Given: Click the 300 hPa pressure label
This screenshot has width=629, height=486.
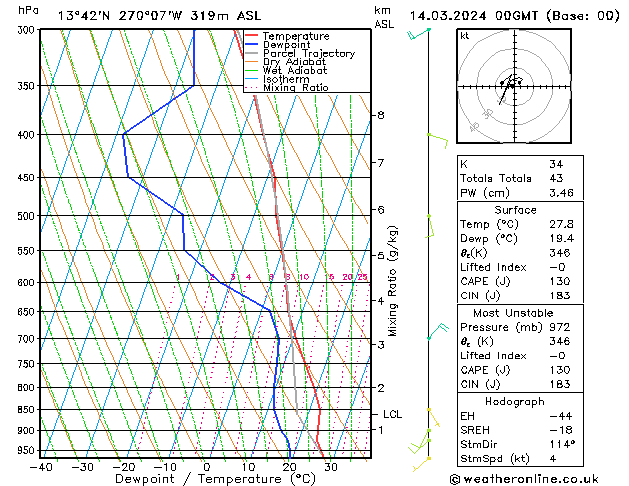Looking at the screenshot, I should click(x=28, y=30).
